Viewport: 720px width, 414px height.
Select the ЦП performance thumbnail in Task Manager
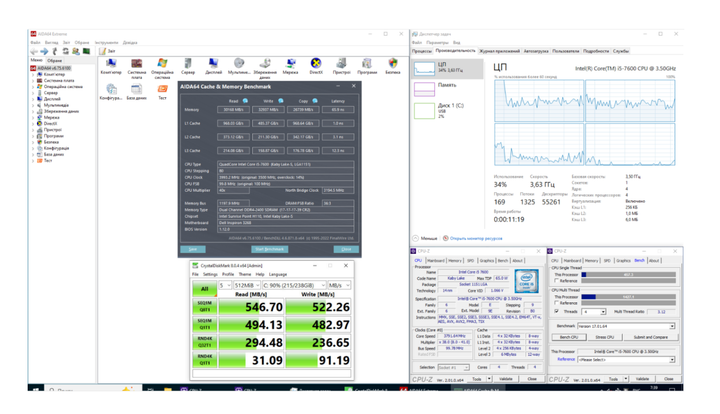pyautogui.click(x=447, y=68)
